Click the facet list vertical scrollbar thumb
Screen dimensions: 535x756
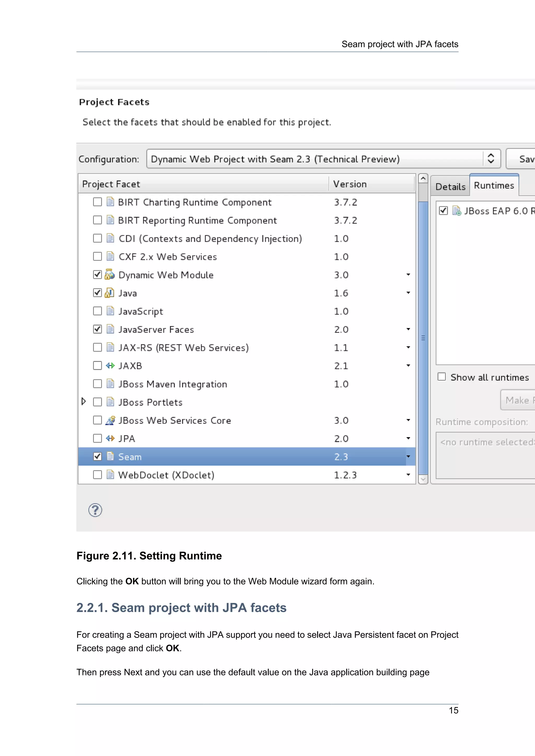[x=423, y=338]
